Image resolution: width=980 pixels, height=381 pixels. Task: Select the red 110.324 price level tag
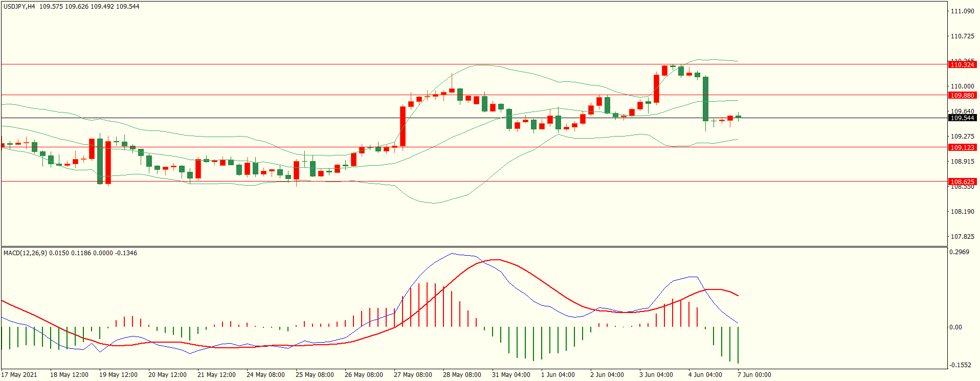pos(962,64)
